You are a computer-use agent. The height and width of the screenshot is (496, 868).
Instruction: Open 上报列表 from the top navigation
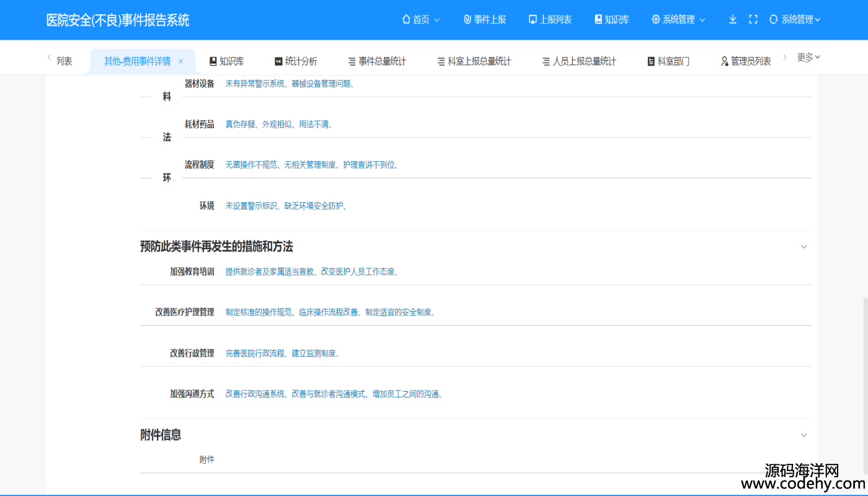click(x=550, y=20)
